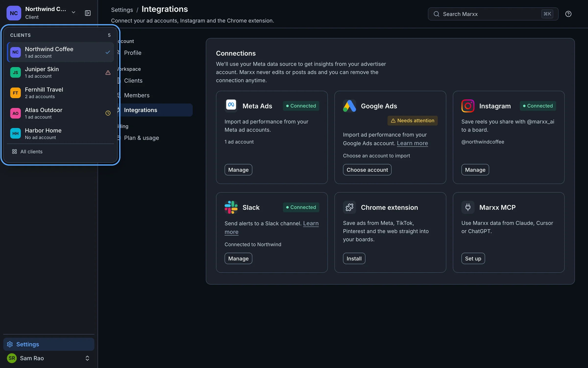This screenshot has width=588, height=368.
Task: Expand the Sam Rao user menu arrows
Action: point(87,358)
